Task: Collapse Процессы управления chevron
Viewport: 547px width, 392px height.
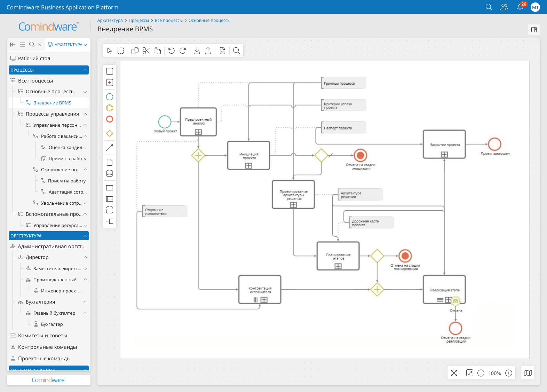Action: click(85, 114)
